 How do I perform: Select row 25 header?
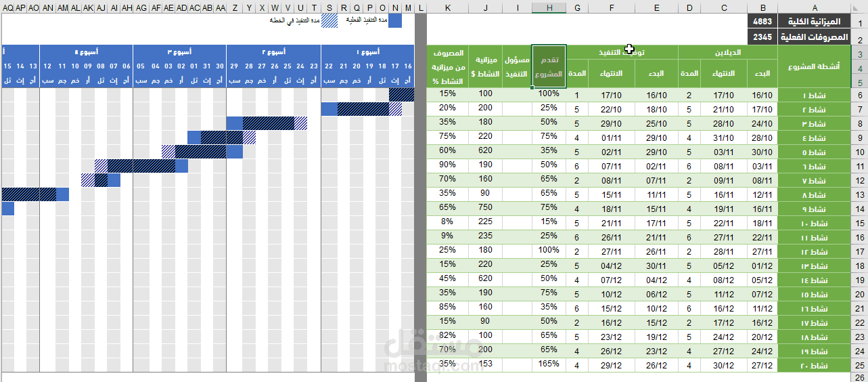859,366
